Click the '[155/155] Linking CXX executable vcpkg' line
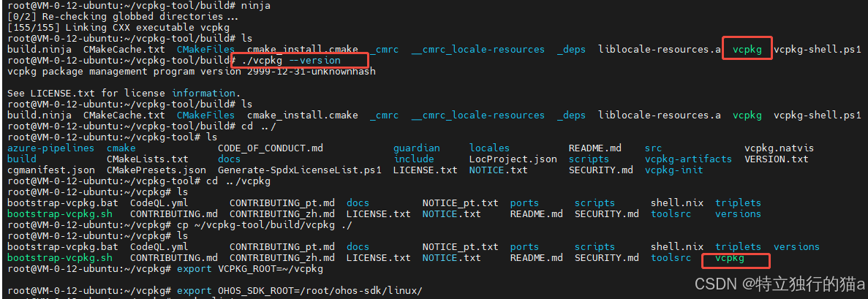This screenshot has height=299, width=868. coord(118,27)
